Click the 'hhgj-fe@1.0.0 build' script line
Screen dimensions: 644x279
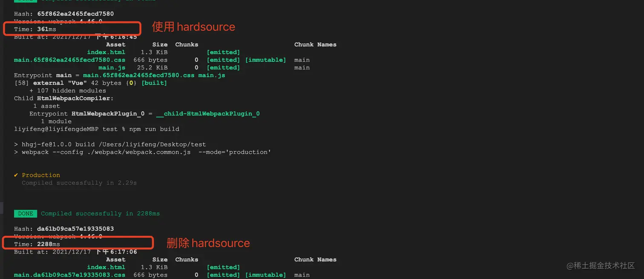pyautogui.click(x=110, y=144)
